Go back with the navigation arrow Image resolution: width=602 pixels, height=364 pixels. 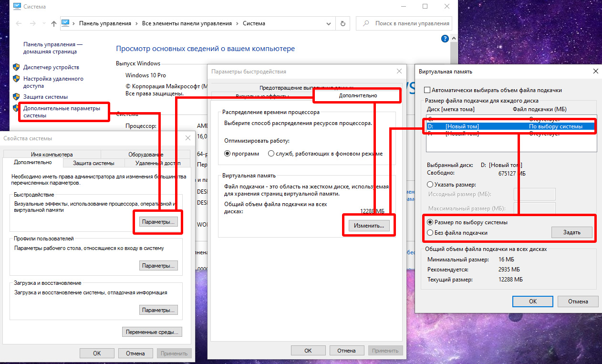click(x=19, y=23)
